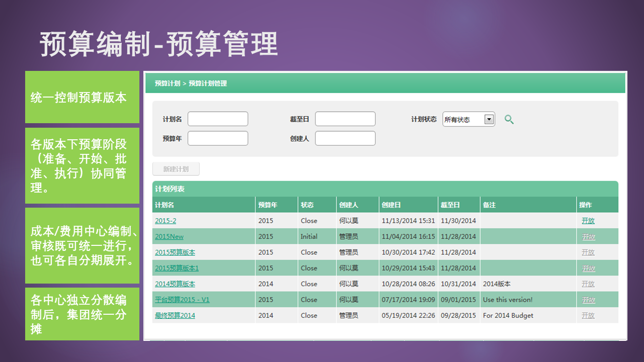This screenshot has width=644, height=362.
Task: Select the Use this version! note
Action: (508, 300)
